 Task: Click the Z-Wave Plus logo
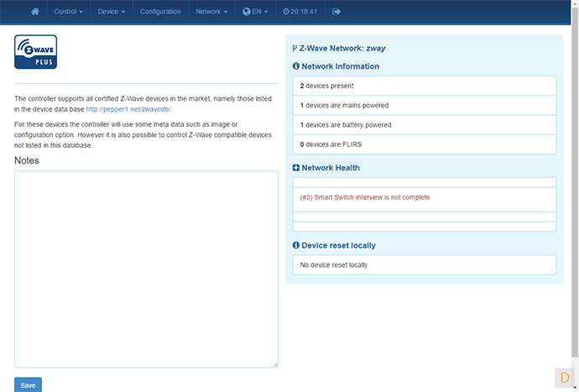pyautogui.click(x=36, y=52)
